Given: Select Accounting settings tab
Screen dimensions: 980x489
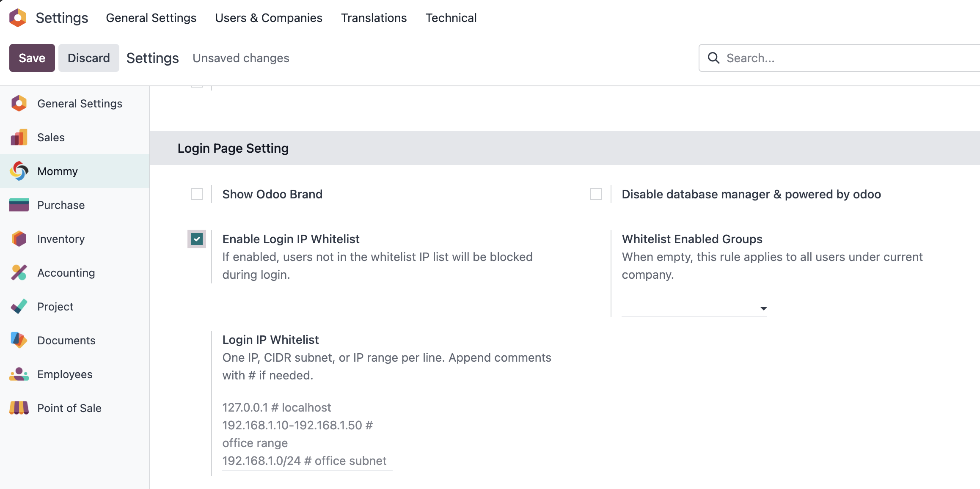Looking at the screenshot, I should (75, 273).
